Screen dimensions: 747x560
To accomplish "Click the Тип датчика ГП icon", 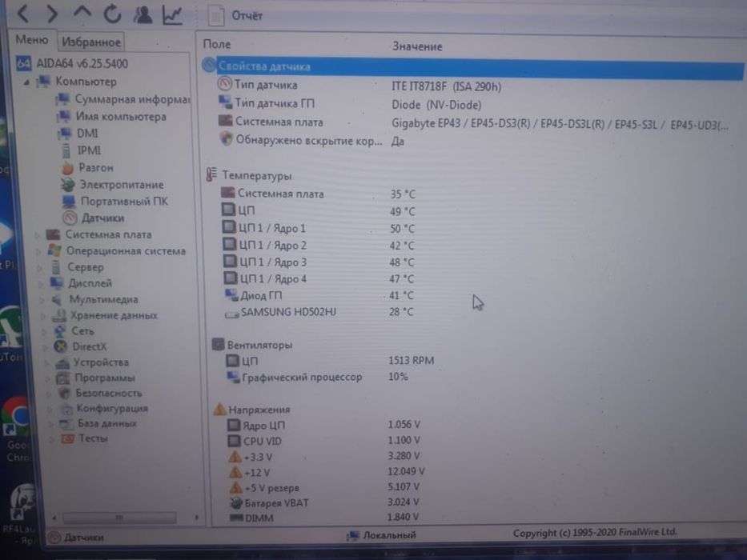I will (225, 102).
